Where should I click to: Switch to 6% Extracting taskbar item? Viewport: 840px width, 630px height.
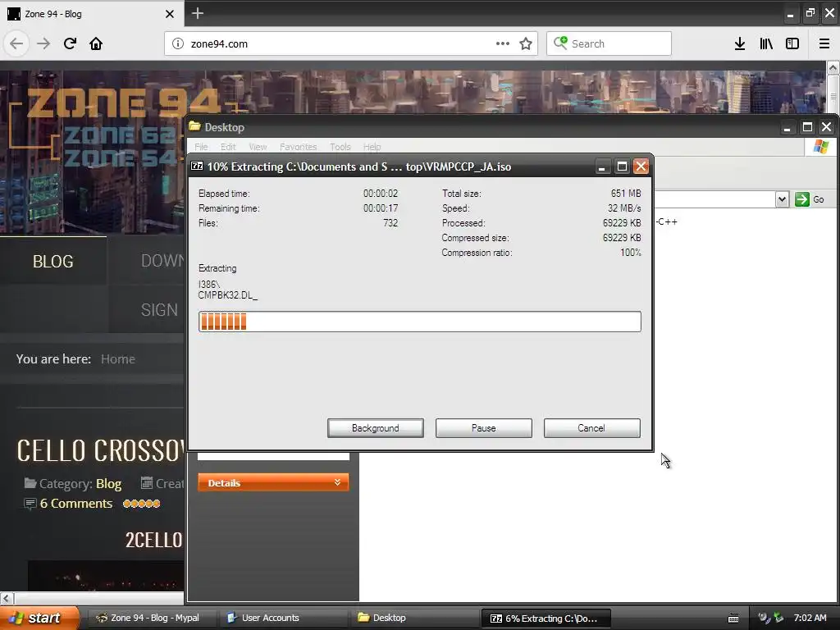pyautogui.click(x=546, y=619)
